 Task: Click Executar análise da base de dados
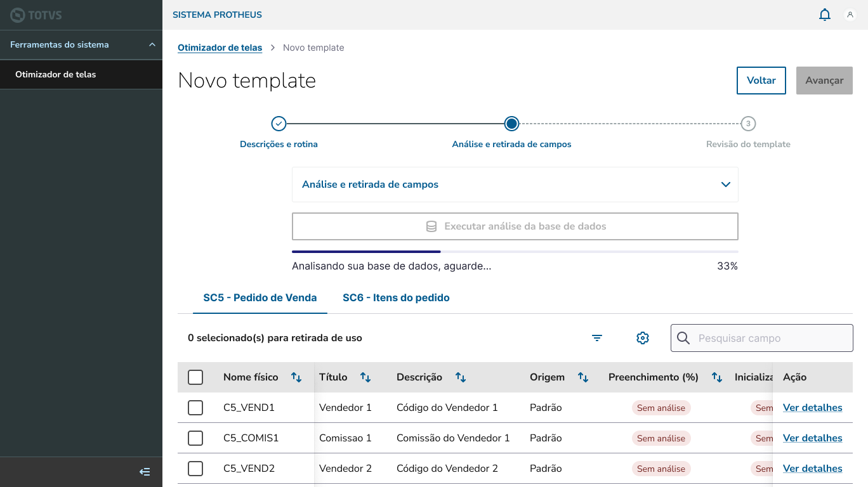[x=515, y=226]
